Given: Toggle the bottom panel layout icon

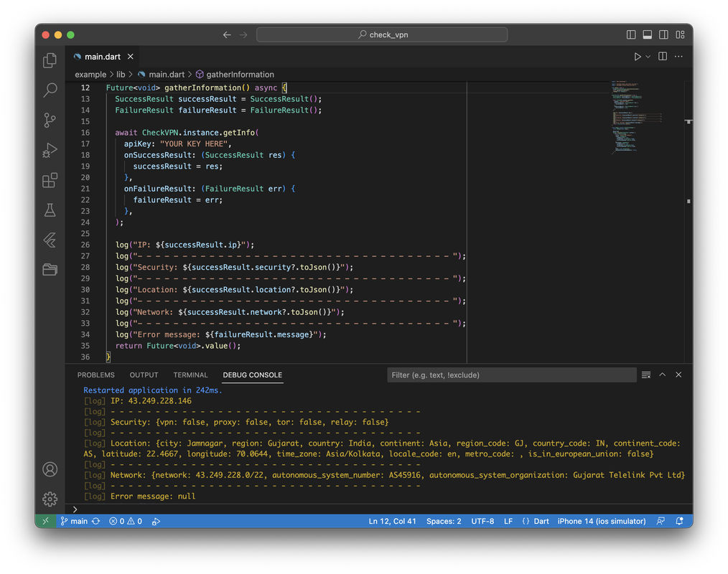Looking at the screenshot, I should (647, 35).
